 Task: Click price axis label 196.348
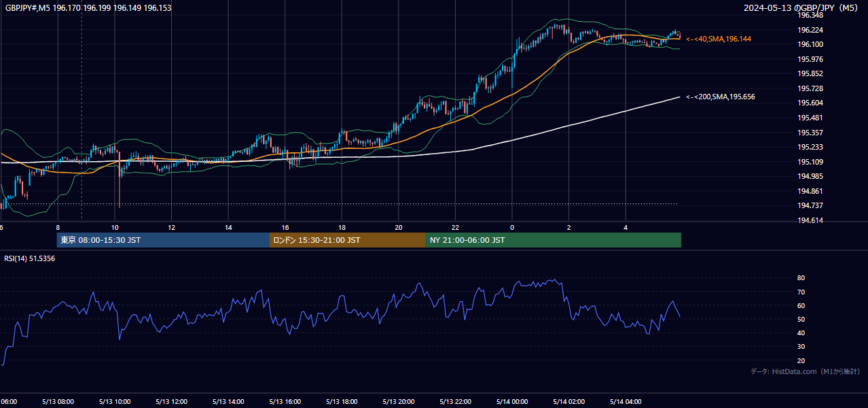(x=810, y=15)
